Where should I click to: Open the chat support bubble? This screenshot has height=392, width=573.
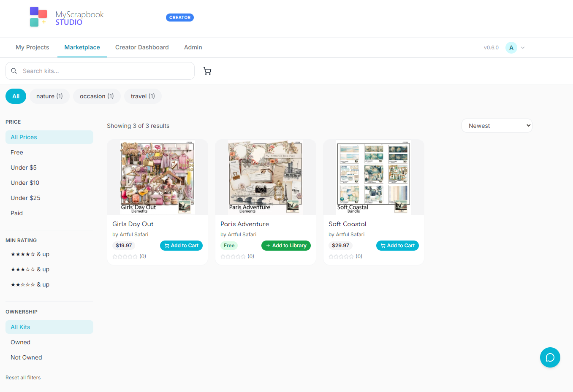(x=550, y=357)
